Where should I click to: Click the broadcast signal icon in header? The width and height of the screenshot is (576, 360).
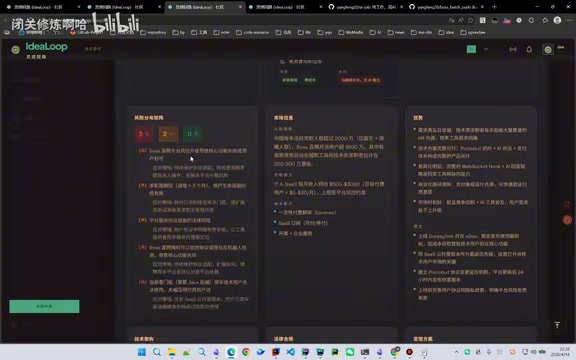(513, 49)
